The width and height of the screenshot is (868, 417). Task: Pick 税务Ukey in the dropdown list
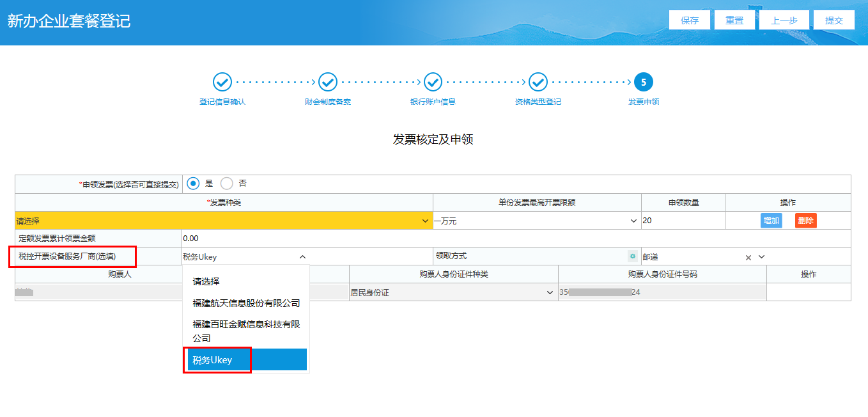(x=246, y=360)
